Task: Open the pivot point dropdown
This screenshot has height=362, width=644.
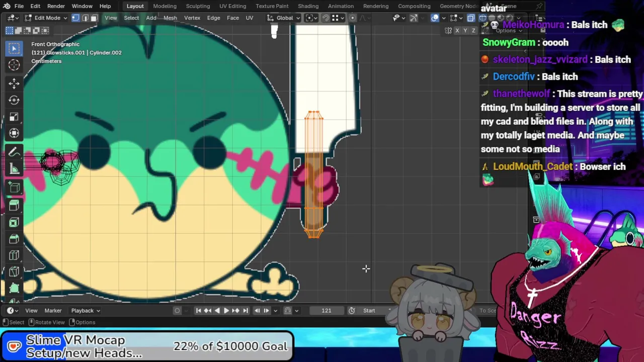Action: click(x=311, y=18)
